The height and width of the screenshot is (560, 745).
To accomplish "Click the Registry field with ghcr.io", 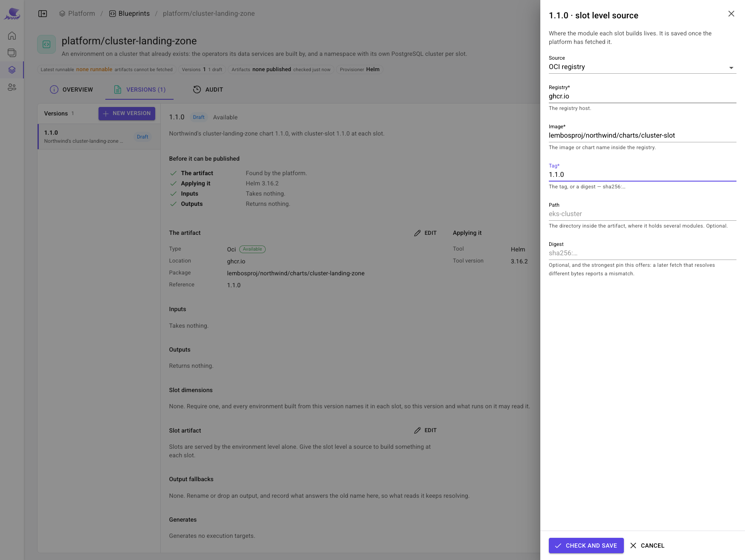I will tap(642, 96).
